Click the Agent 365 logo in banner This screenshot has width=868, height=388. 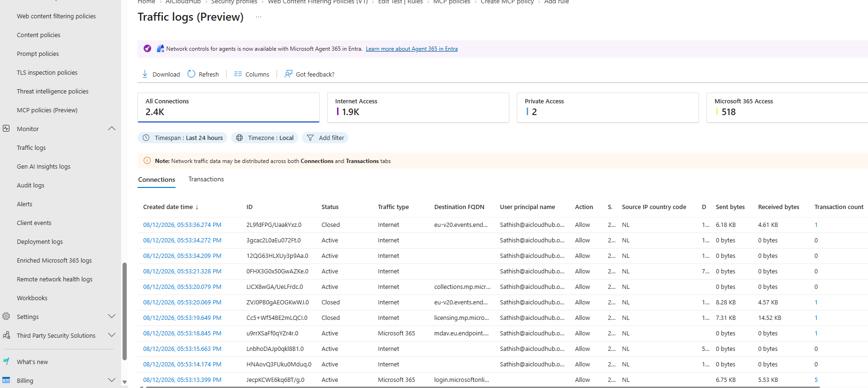(160, 48)
